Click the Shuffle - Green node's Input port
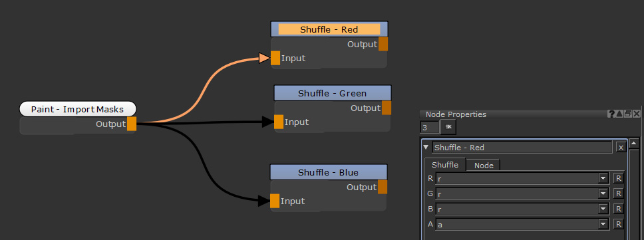Screen dimensions: 644x240 coord(279,122)
